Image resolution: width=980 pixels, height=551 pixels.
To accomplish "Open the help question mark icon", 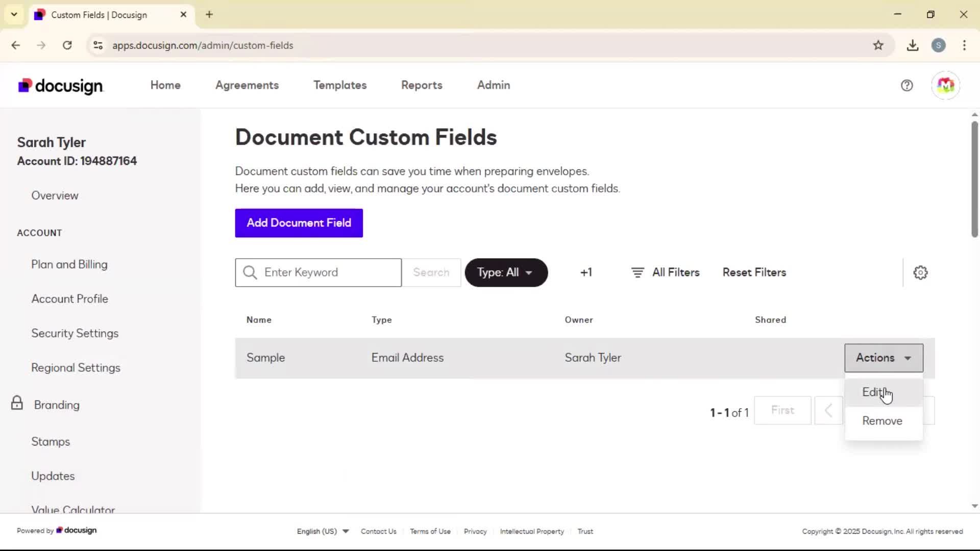I will point(906,86).
